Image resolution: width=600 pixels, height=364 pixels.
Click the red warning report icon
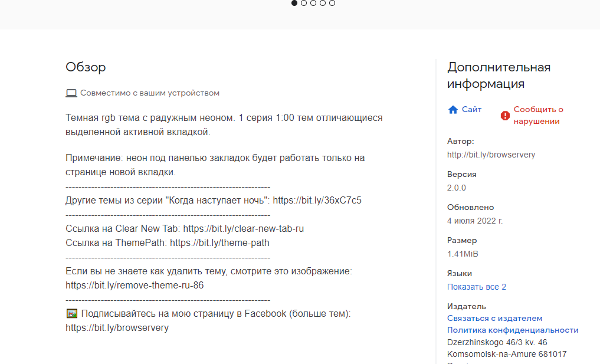505,116
